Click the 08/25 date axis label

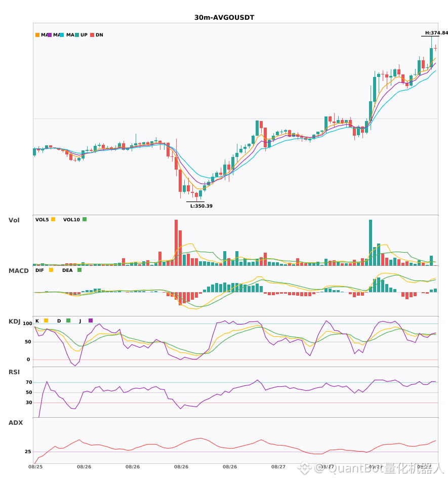point(35,467)
